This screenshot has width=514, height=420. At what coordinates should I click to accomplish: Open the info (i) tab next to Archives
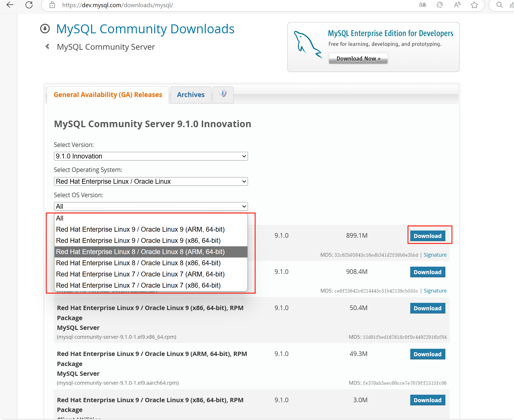coord(223,94)
